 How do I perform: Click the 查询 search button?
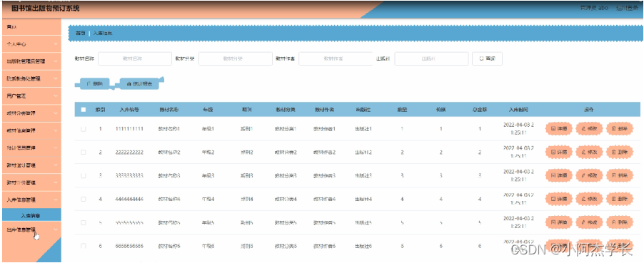pyautogui.click(x=487, y=58)
